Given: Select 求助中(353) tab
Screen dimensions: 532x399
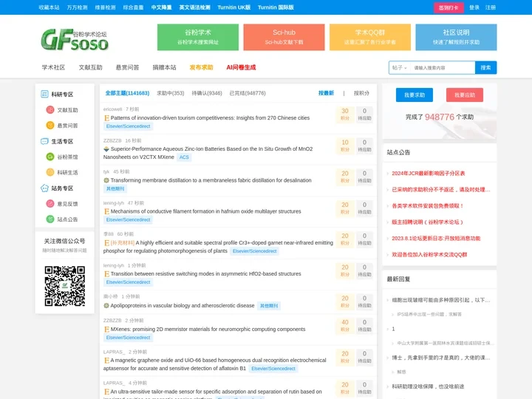Looking at the screenshot, I should pos(171,93).
